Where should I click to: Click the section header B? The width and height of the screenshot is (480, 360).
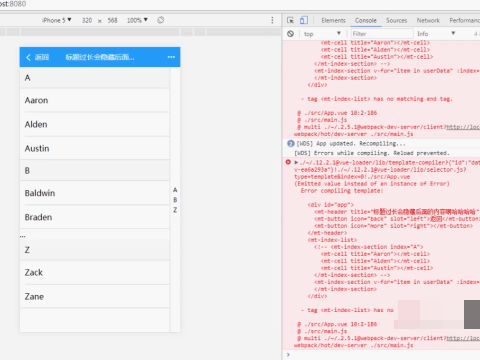coord(95,171)
